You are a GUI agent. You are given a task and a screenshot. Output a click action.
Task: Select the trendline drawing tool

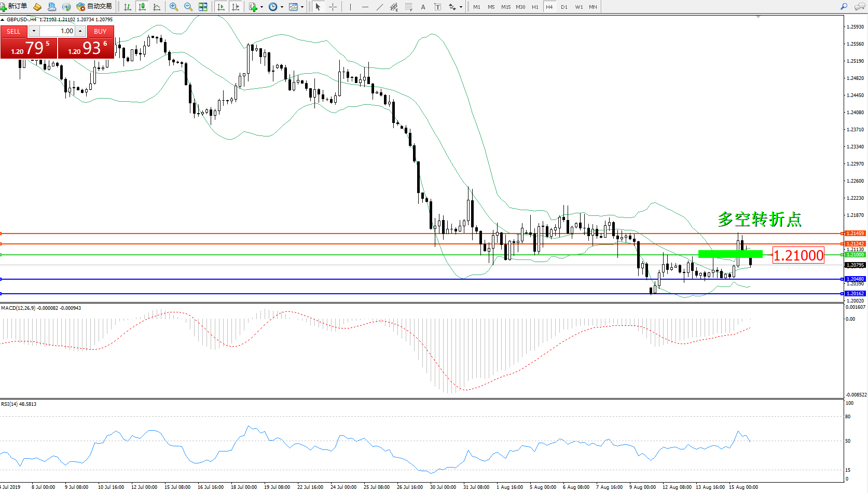coord(380,7)
